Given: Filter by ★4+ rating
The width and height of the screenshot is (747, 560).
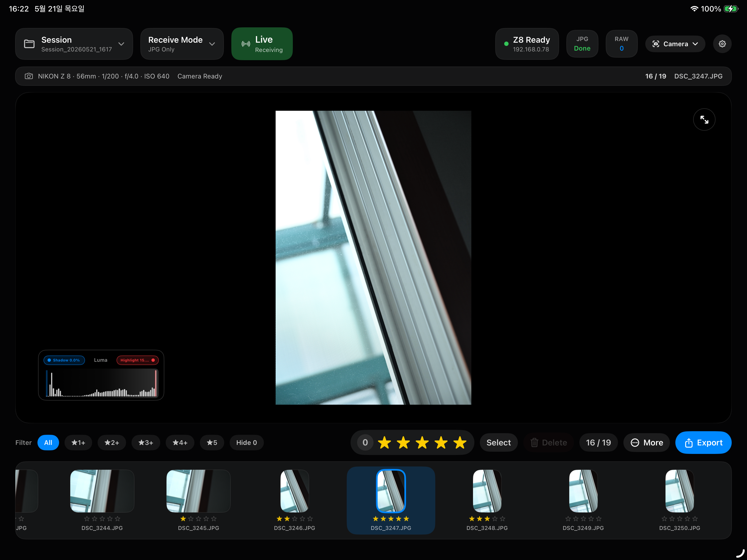Looking at the screenshot, I should (180, 442).
